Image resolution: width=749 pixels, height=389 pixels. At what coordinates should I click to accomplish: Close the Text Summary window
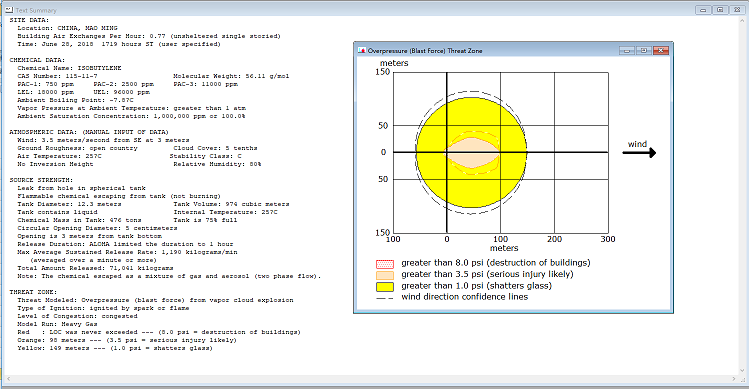pyautogui.click(x=737, y=10)
